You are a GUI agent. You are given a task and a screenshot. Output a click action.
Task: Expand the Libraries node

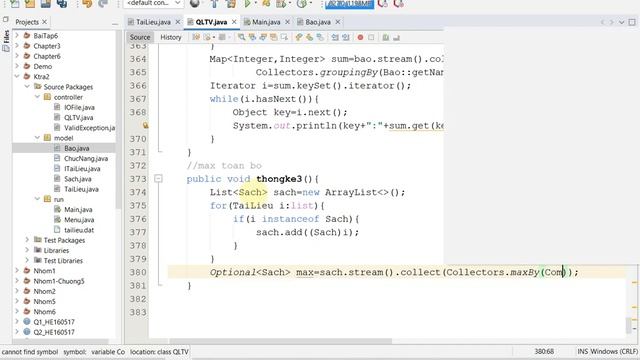click(x=27, y=250)
